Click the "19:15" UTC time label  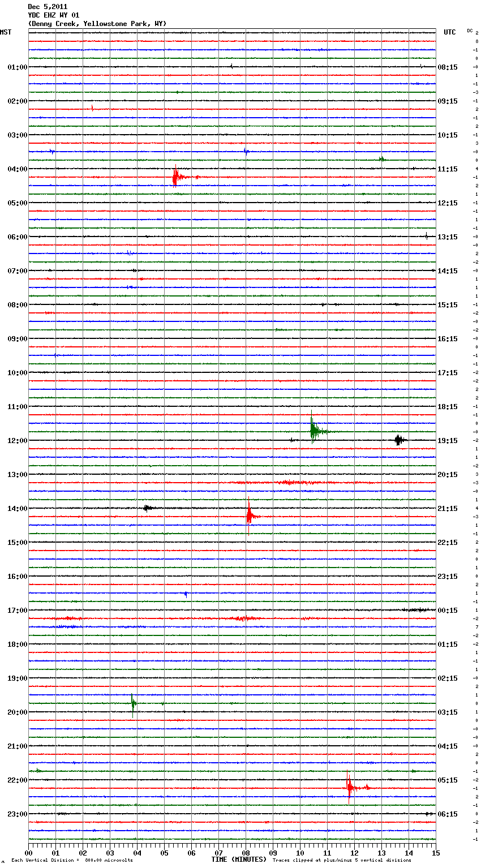[448, 441]
